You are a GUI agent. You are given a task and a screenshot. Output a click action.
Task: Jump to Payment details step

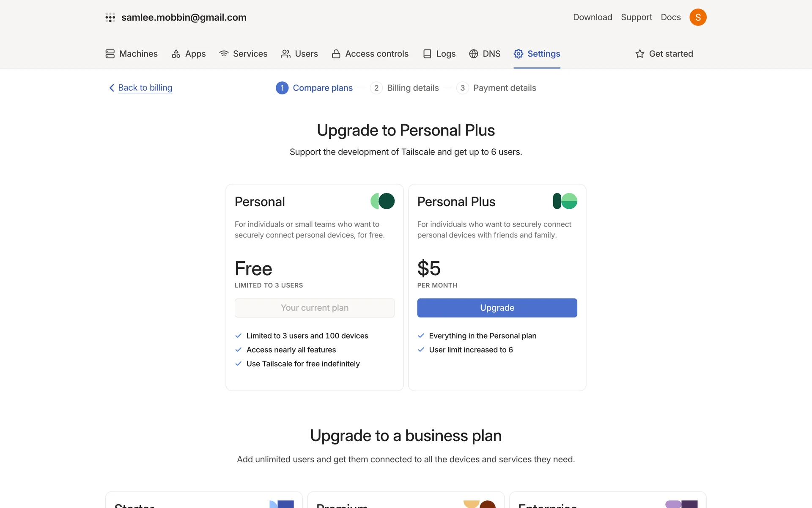click(x=497, y=88)
